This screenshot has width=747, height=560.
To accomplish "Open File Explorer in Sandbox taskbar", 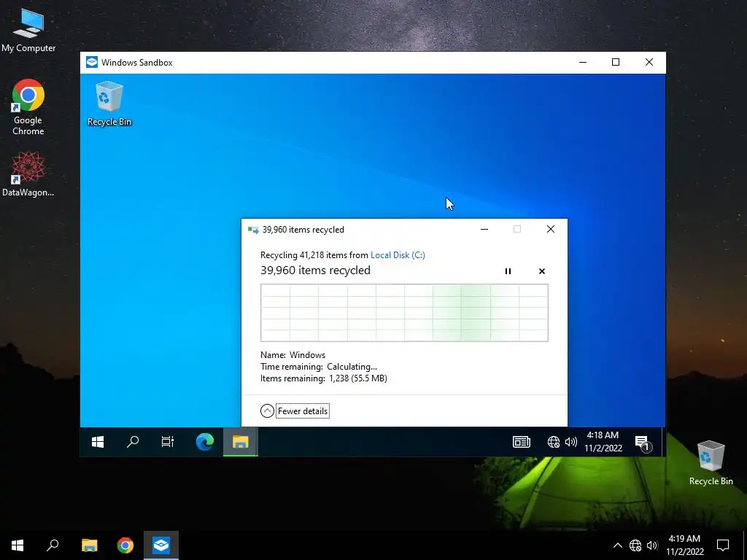I will [241, 442].
